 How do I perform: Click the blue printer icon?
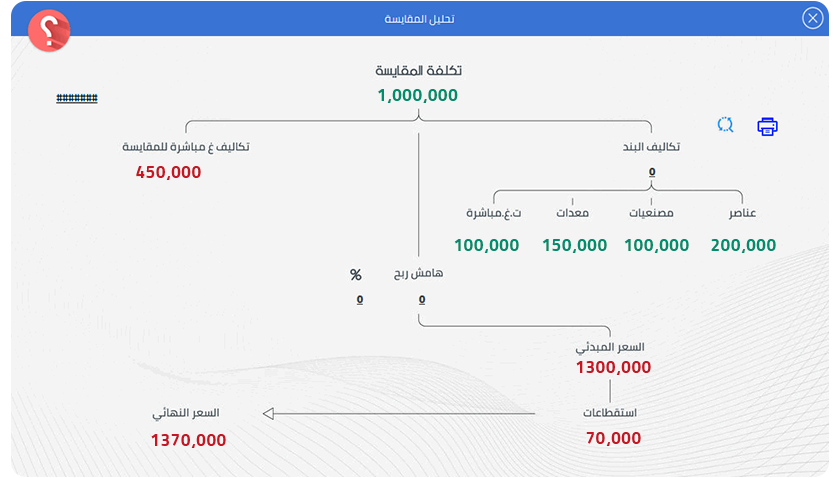click(x=767, y=126)
